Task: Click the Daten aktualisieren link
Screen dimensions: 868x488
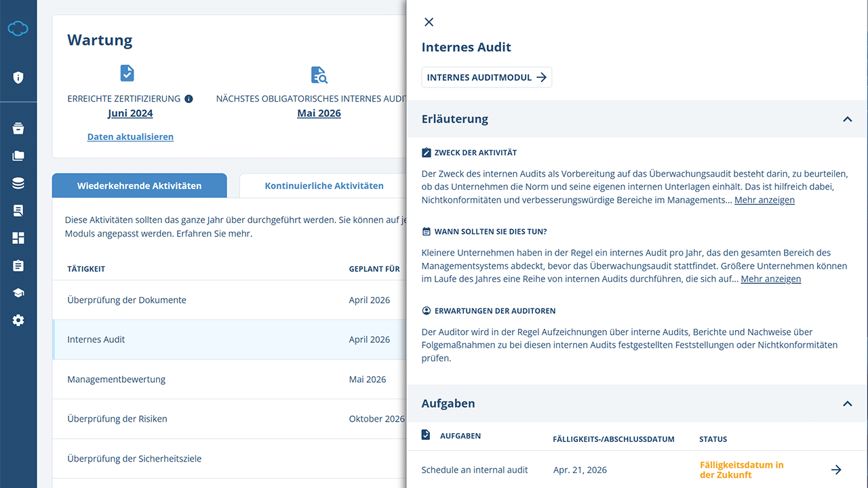Action: 130,137
